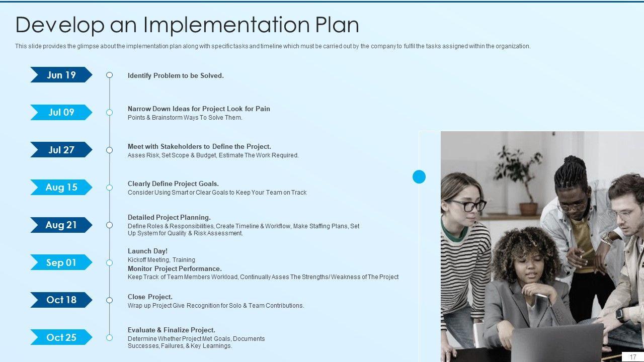This screenshot has height=362, width=644.
Task: Click the team photo around the laptop
Action: click(542, 246)
